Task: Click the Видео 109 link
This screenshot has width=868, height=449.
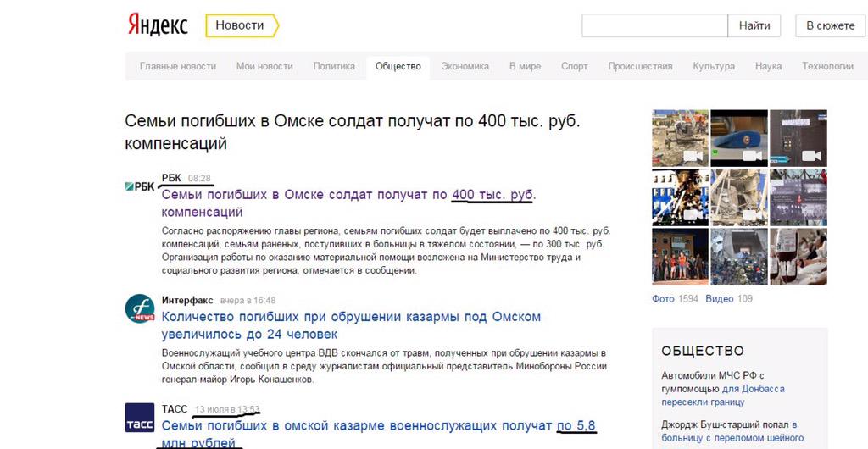Action: (728, 298)
